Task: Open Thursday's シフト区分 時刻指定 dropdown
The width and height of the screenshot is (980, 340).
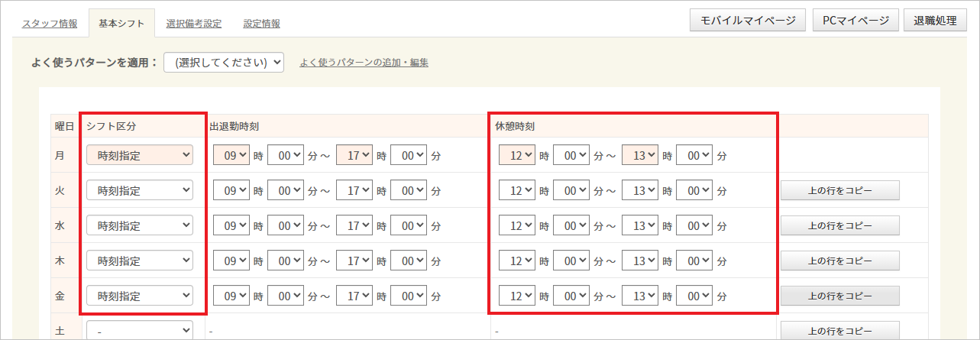Action: click(140, 261)
